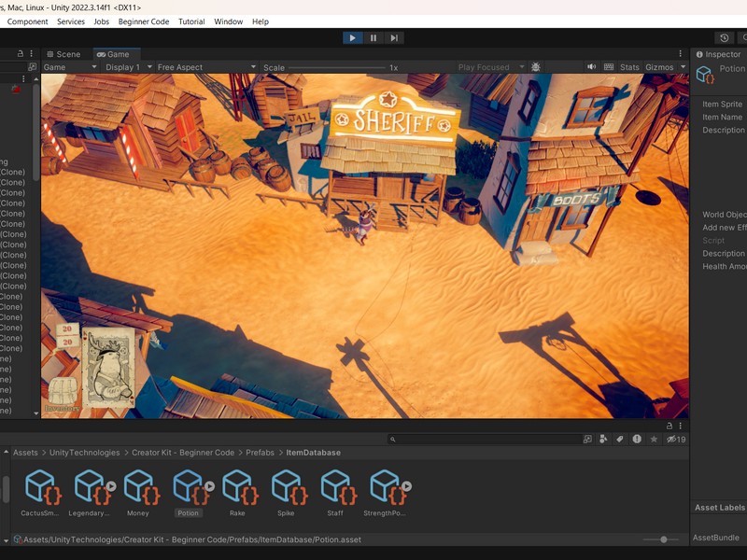Advance one frame with the Step button
This screenshot has width=747, height=560.
click(394, 38)
